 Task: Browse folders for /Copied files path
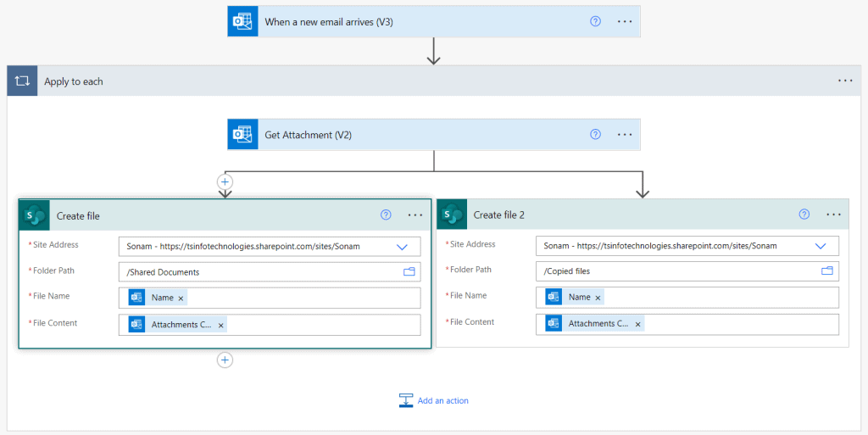pyautogui.click(x=827, y=270)
